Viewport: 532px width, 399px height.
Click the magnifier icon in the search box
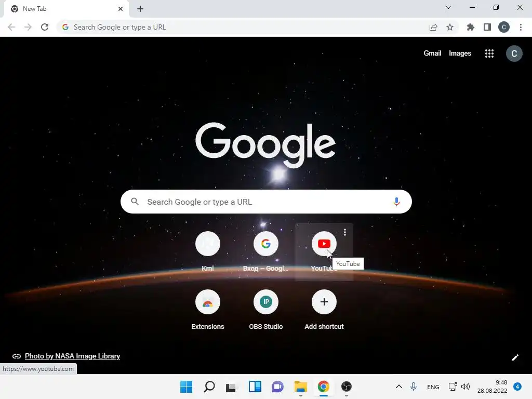[x=135, y=202]
